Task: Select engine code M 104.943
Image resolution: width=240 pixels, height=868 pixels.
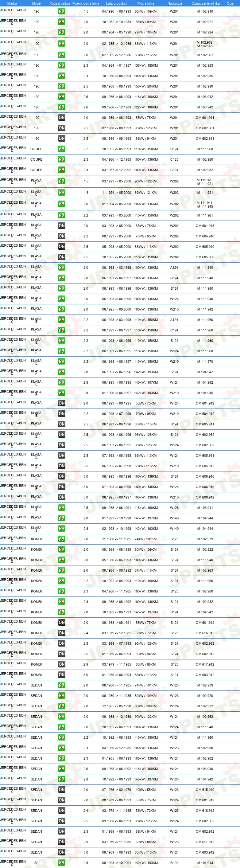Action: coord(205,862)
